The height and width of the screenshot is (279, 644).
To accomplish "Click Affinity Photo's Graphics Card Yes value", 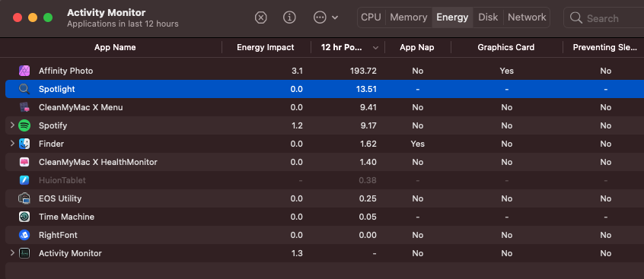I will coord(506,71).
